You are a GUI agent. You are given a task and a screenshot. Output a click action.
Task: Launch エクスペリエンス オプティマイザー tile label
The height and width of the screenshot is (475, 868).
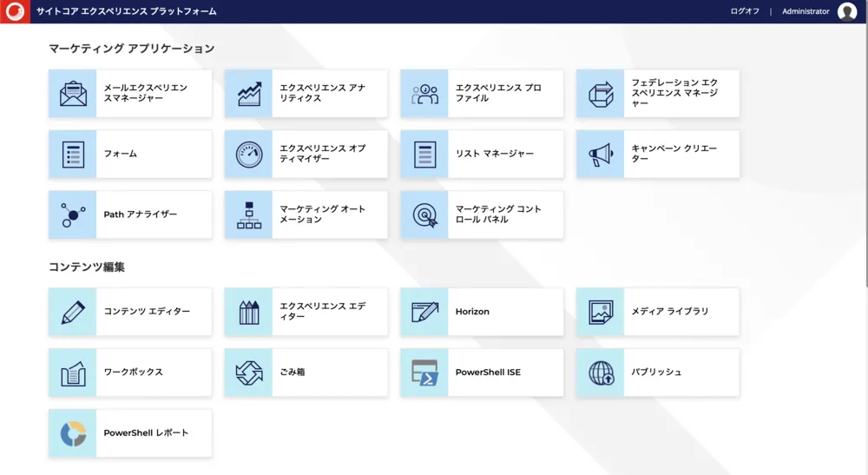(322, 154)
